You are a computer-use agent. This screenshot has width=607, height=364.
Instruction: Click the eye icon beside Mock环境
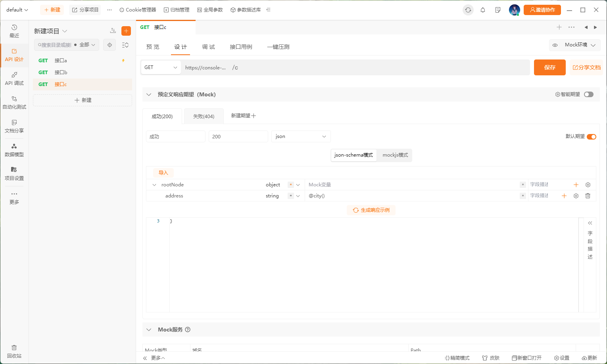555,45
